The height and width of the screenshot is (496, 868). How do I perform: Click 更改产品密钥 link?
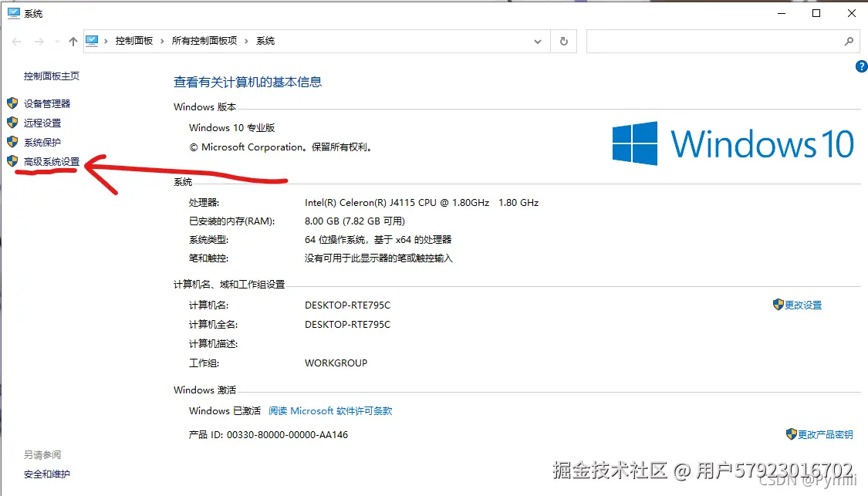pos(825,434)
